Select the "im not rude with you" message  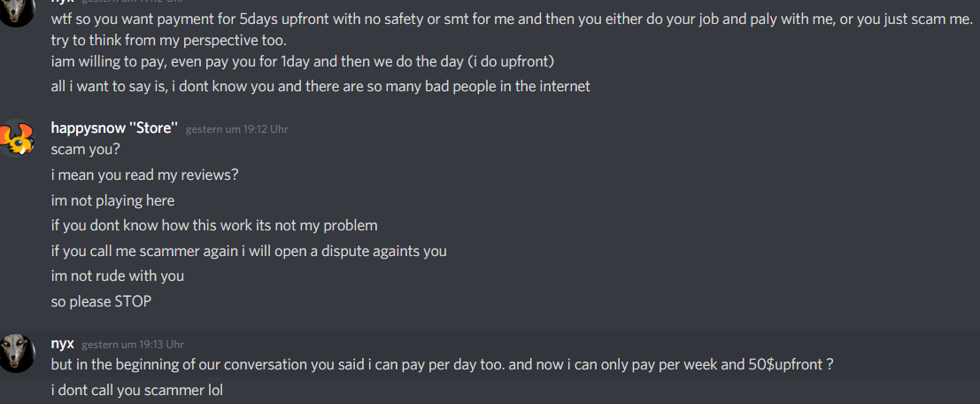click(118, 276)
